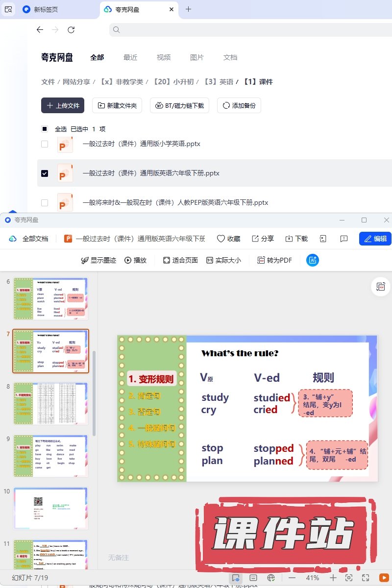Click the slide panel vertical scrollbar
Image resolution: width=392 pixels, height=588 pixels.
pyautogui.click(x=94, y=392)
